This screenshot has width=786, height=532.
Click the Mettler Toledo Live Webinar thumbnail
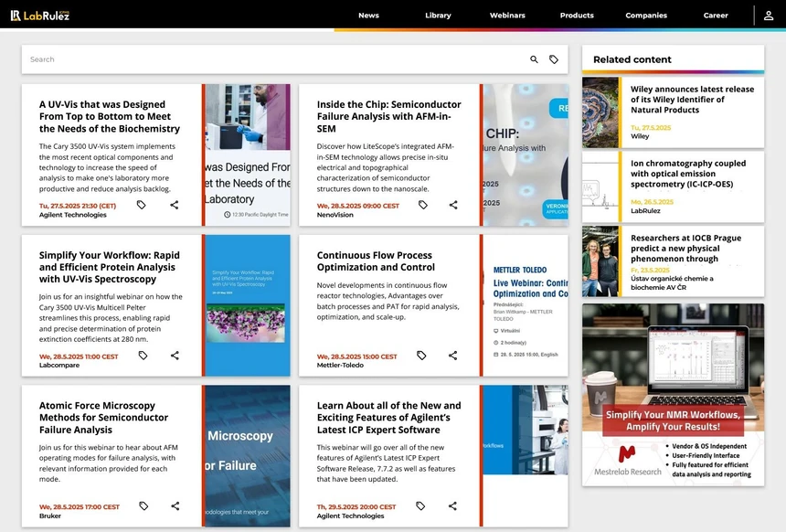(x=526, y=305)
